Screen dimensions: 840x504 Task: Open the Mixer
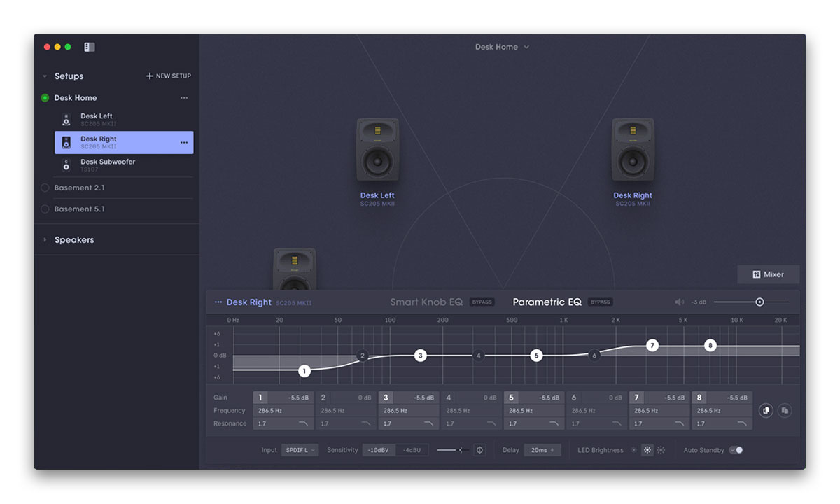click(768, 274)
